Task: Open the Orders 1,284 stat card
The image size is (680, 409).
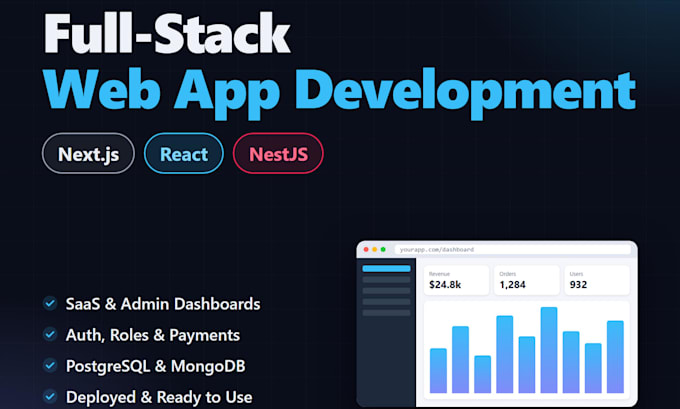Action: (x=526, y=280)
